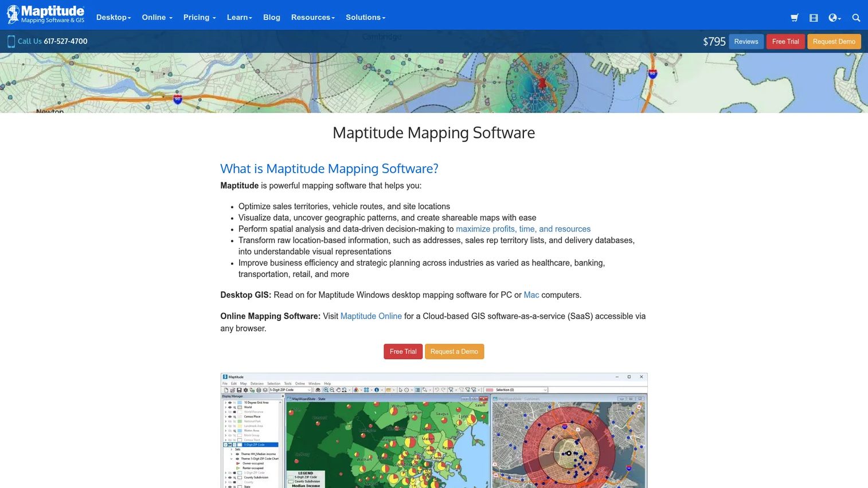Click the blue Reviews button
Image resolution: width=868 pixels, height=488 pixels.
pos(746,41)
